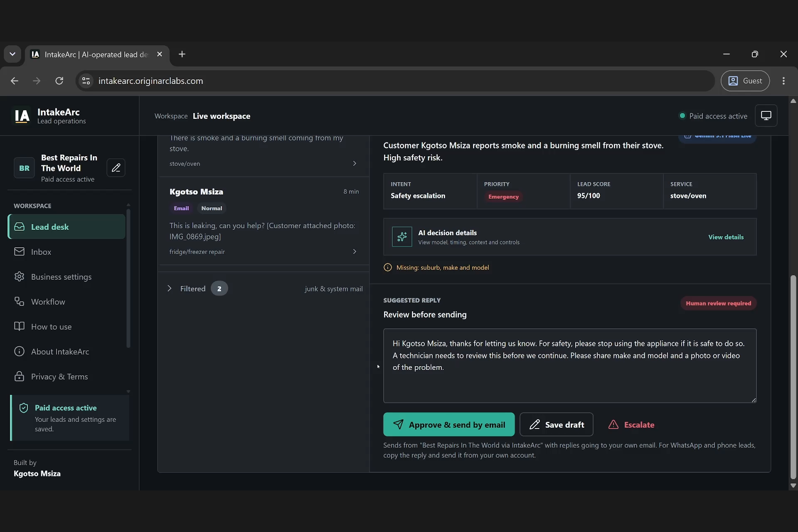Click the Lead score 95/100 value
This screenshot has height=532, width=798.
[x=589, y=196]
